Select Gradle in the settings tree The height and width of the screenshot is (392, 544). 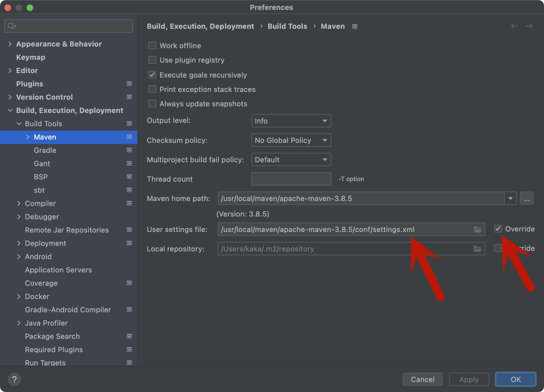tap(45, 150)
